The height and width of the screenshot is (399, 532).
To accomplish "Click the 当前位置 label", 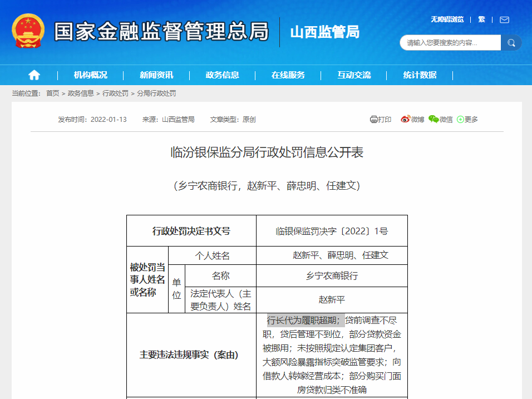I will pos(26,93).
